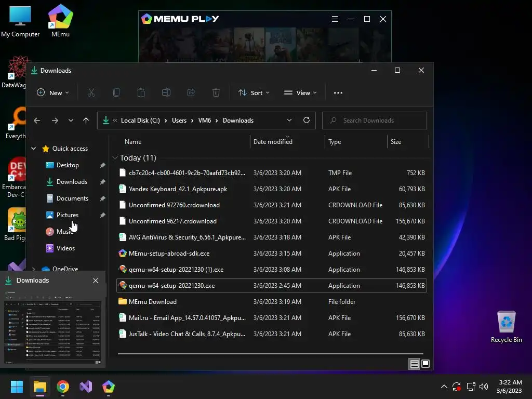The width and height of the screenshot is (532, 399).
Task: Open recent locations dropdown arrow
Action: click(x=71, y=121)
